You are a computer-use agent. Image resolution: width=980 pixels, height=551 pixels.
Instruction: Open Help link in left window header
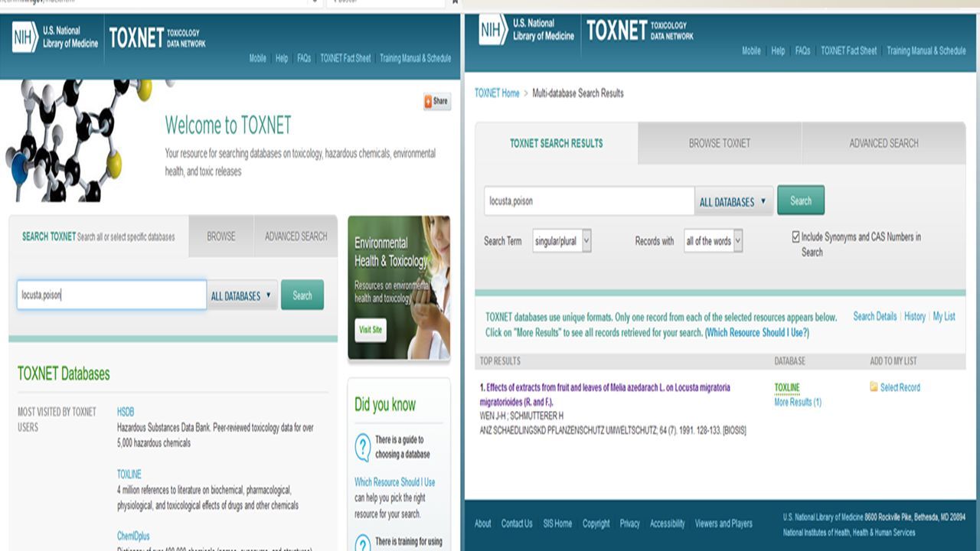282,58
